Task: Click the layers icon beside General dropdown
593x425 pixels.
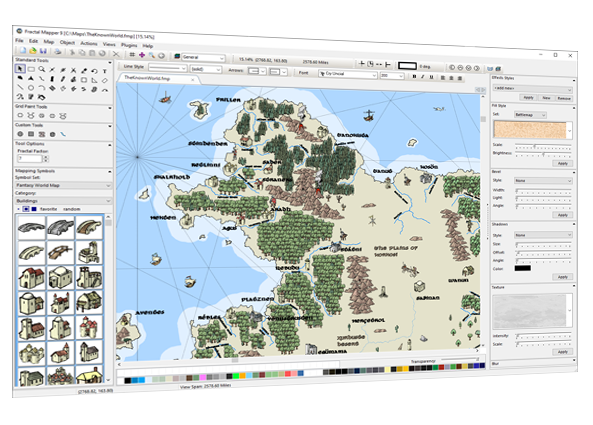Action: (x=177, y=56)
